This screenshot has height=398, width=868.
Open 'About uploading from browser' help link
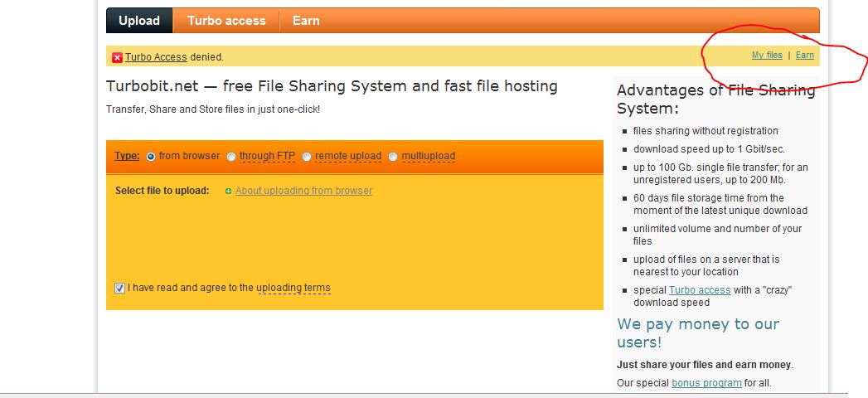point(303,191)
